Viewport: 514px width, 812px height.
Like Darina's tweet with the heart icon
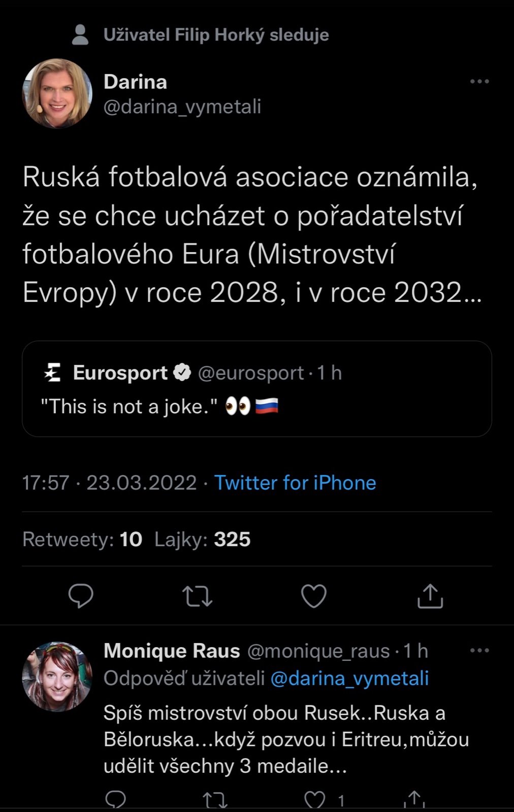point(314,596)
